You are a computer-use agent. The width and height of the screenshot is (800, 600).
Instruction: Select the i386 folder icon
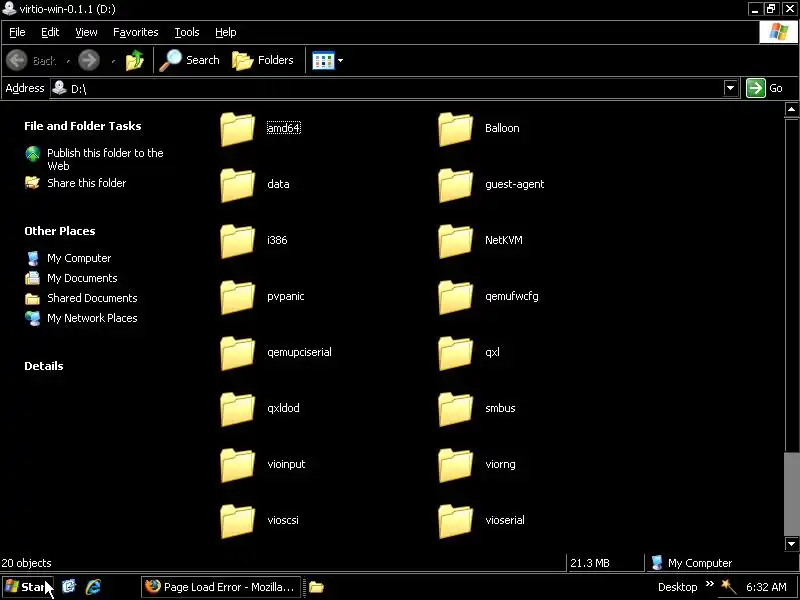pos(237,241)
